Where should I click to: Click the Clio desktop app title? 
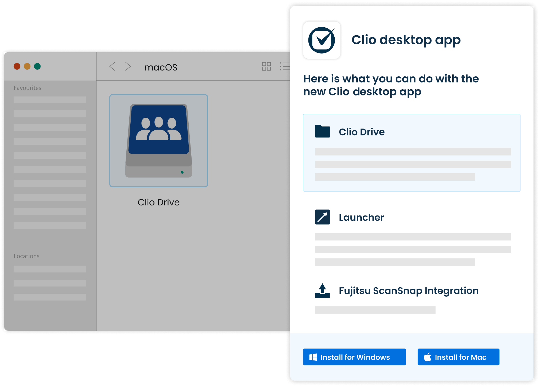click(x=406, y=41)
